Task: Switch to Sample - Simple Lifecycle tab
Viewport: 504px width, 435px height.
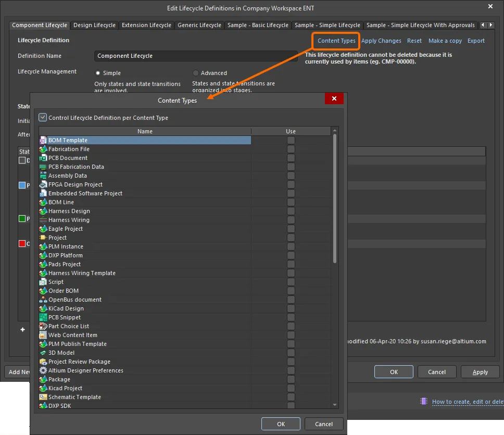Action: (327, 25)
